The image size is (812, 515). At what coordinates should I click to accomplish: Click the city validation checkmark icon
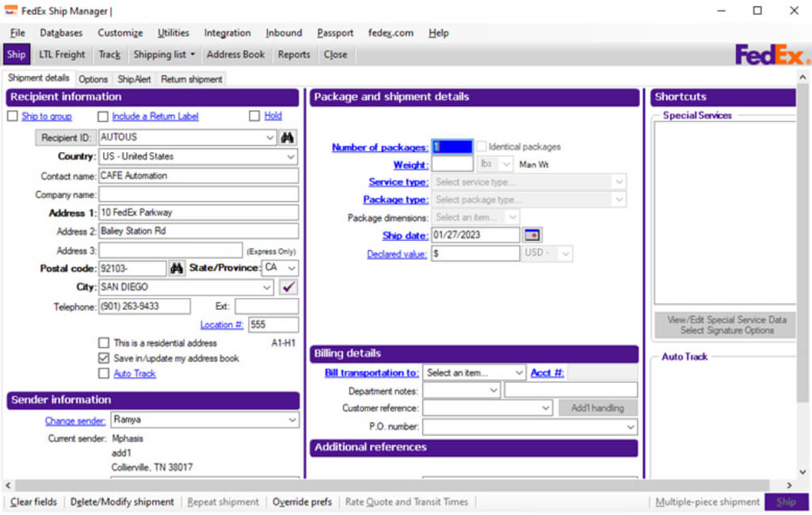click(x=288, y=287)
